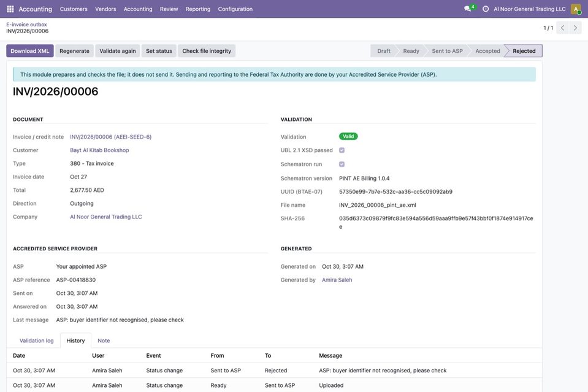Open the apps grid menu icon
The image size is (588, 392).
tap(10, 9)
